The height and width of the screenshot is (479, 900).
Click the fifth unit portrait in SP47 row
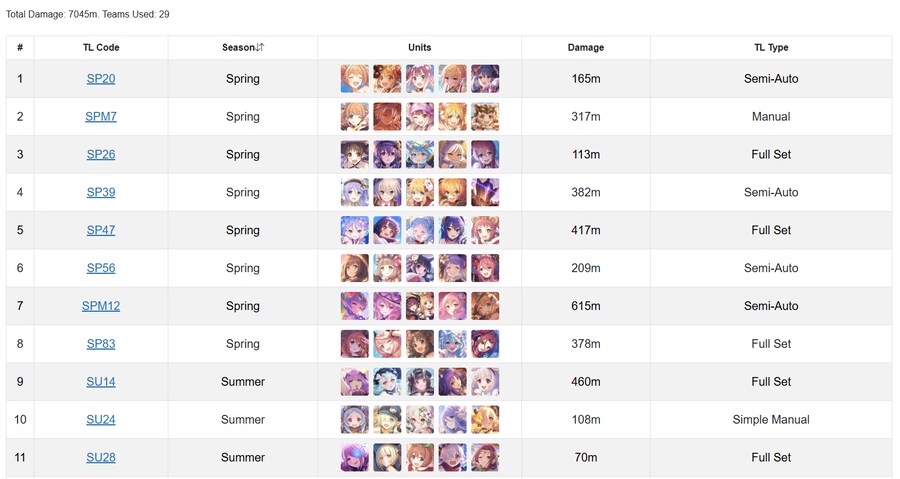coord(485,230)
